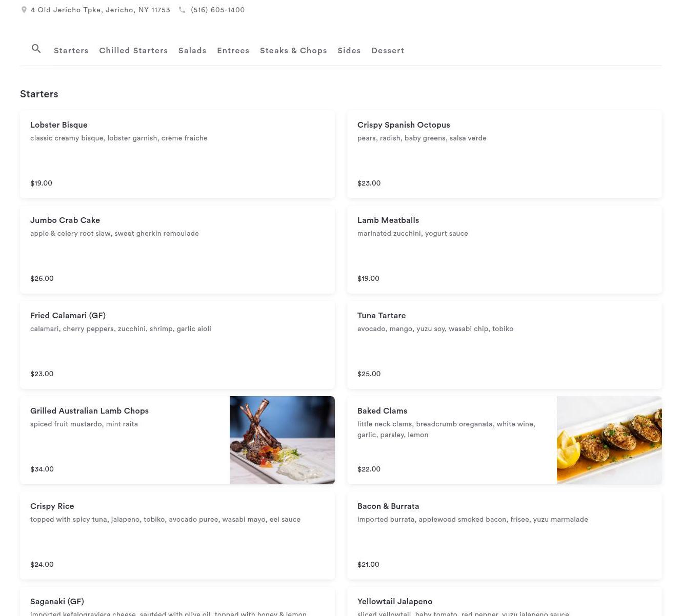682x616 pixels.
Task: Choose the Crispy Spanish Octopus card
Action: coord(504,154)
